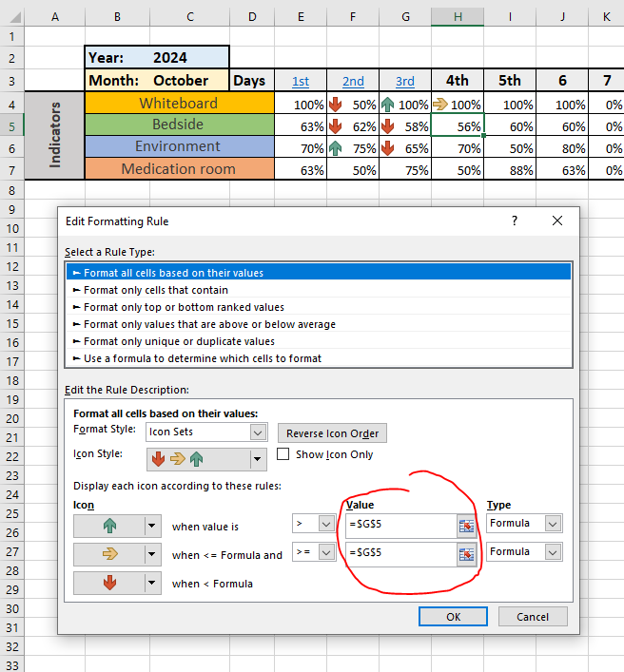
Task: Open the yellow side arrow icon dropdown
Action: (151, 554)
